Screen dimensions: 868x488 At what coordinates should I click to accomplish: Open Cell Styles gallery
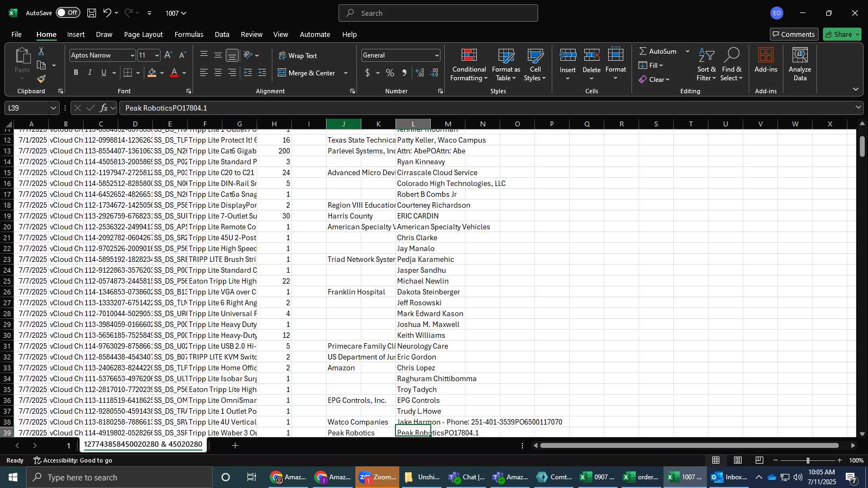[535, 65]
